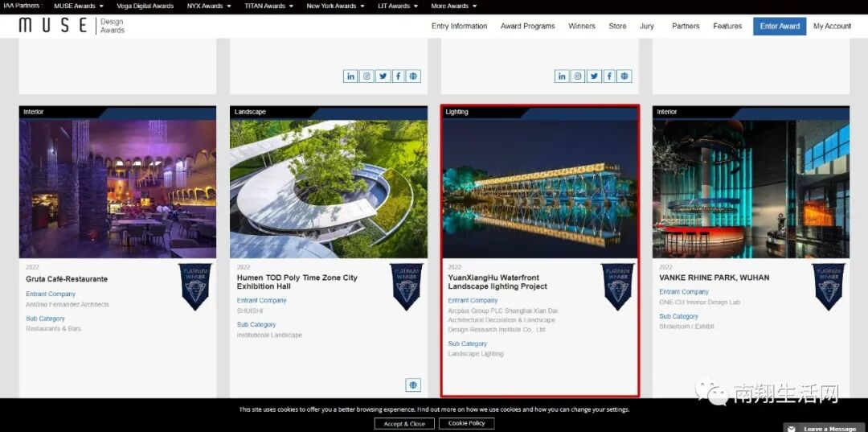Open the Cookie Policy button
Screen dimensions: 868x432
tap(466, 423)
